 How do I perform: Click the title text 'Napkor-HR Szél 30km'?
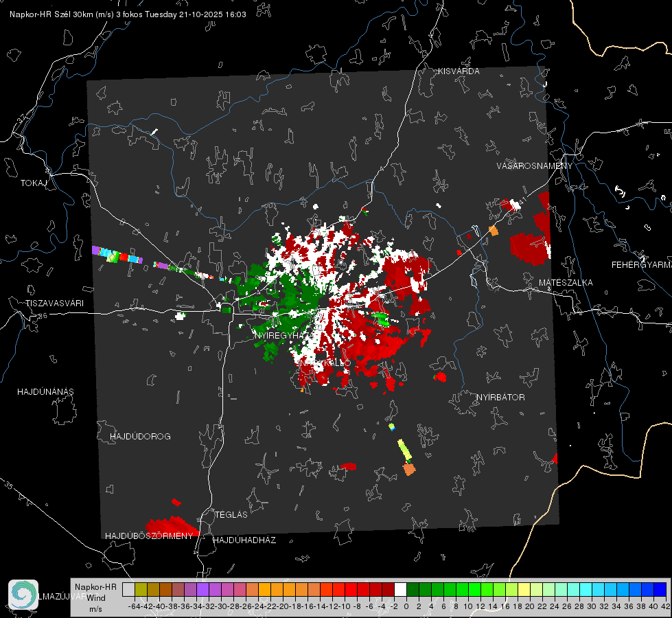[x=52, y=14]
